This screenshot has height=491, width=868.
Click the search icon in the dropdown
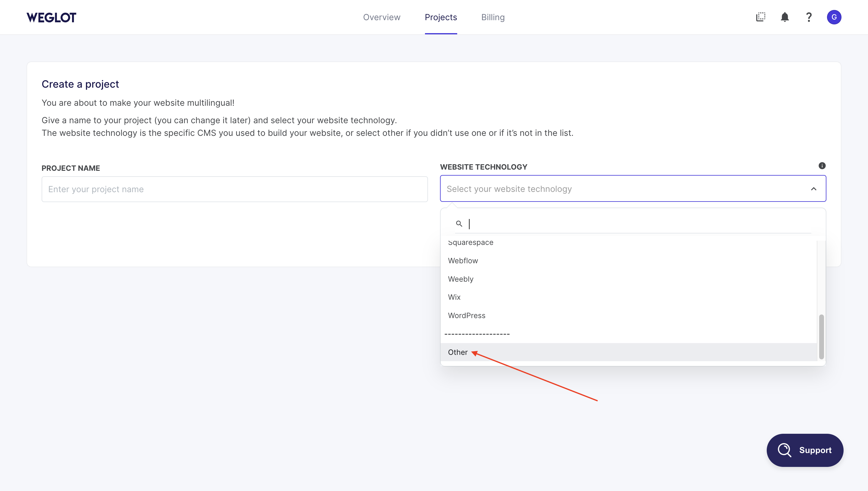click(459, 224)
